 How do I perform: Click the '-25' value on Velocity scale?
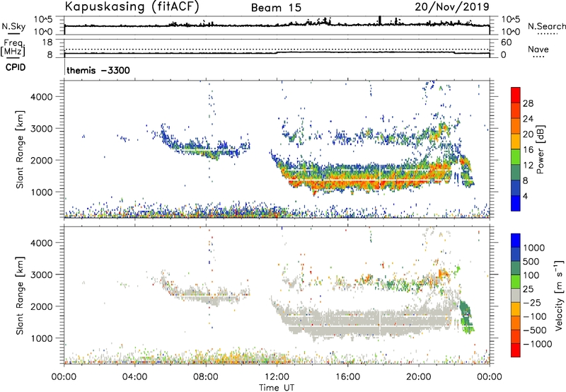[532, 302]
